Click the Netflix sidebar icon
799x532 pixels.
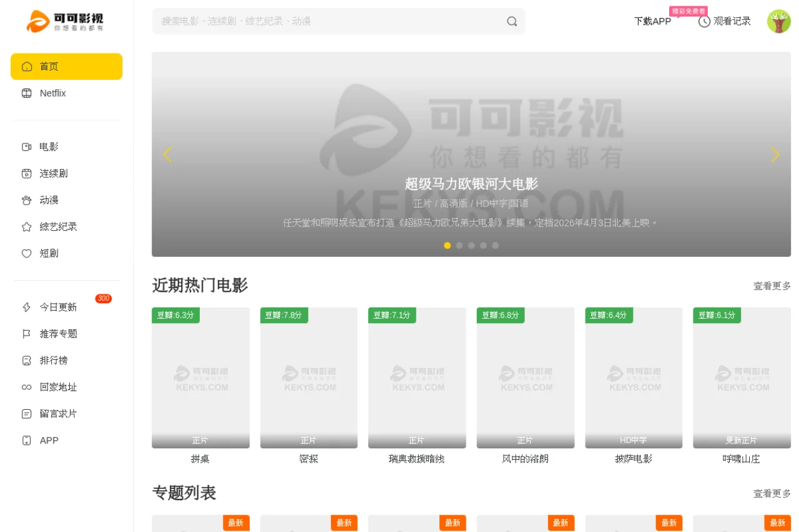[x=27, y=94]
